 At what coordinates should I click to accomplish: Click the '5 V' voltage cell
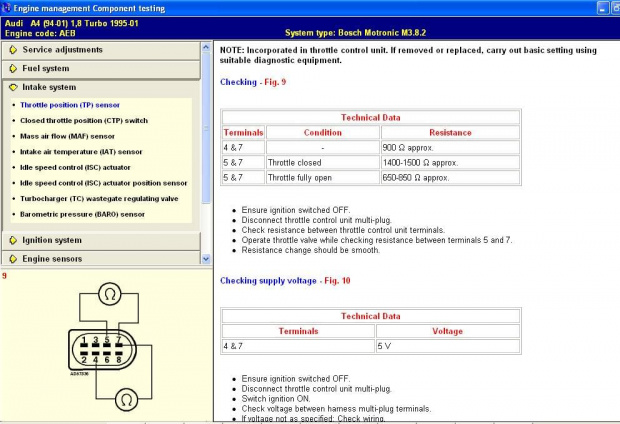click(x=448, y=346)
